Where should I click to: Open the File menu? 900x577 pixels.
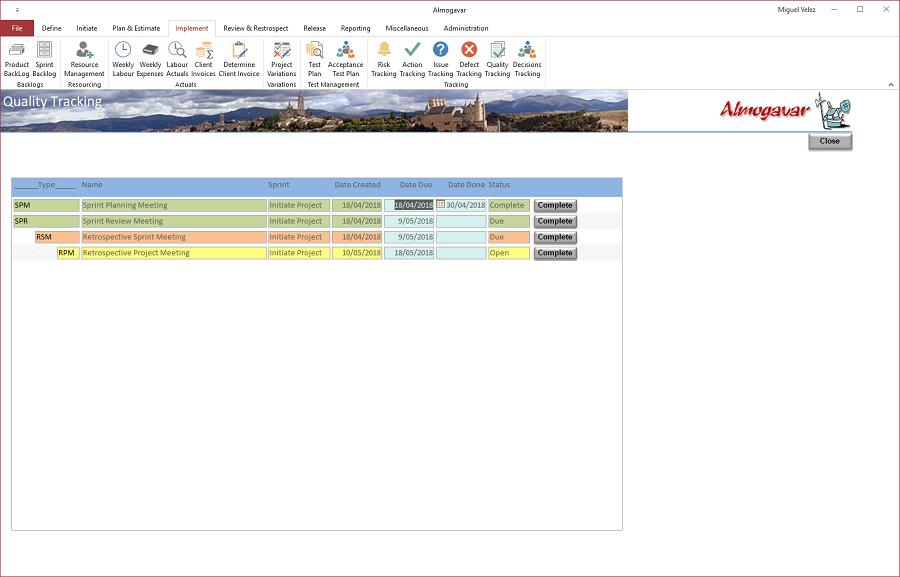tap(17, 28)
